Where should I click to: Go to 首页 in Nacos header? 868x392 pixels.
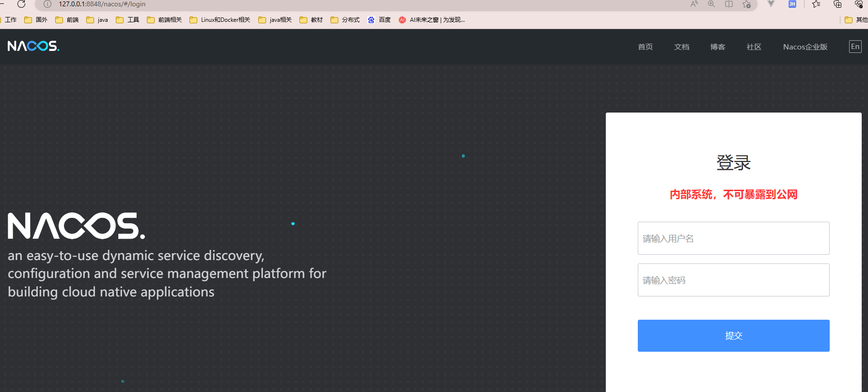point(645,47)
